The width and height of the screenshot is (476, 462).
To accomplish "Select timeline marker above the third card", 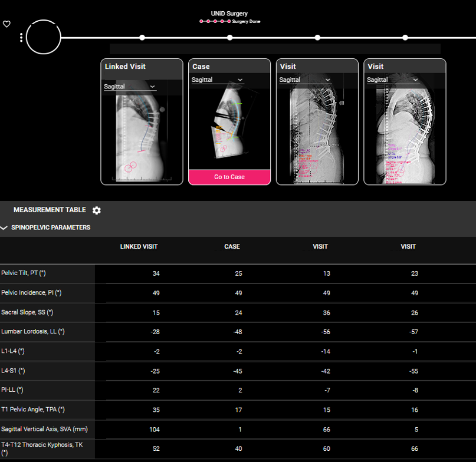I will (x=317, y=38).
